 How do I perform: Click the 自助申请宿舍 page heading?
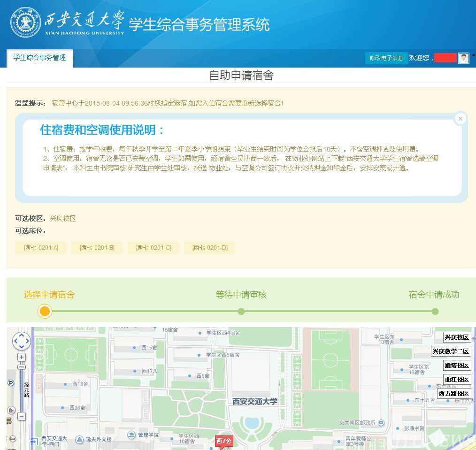pos(241,75)
